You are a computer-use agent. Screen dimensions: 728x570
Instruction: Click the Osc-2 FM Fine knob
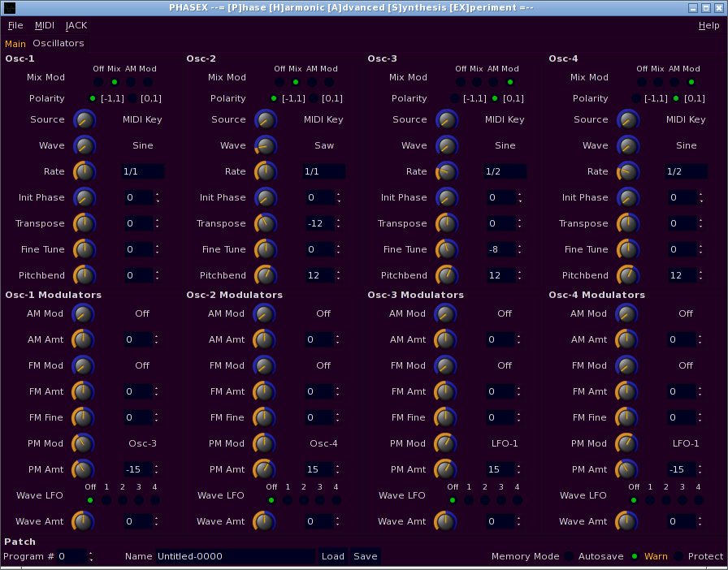(x=264, y=417)
